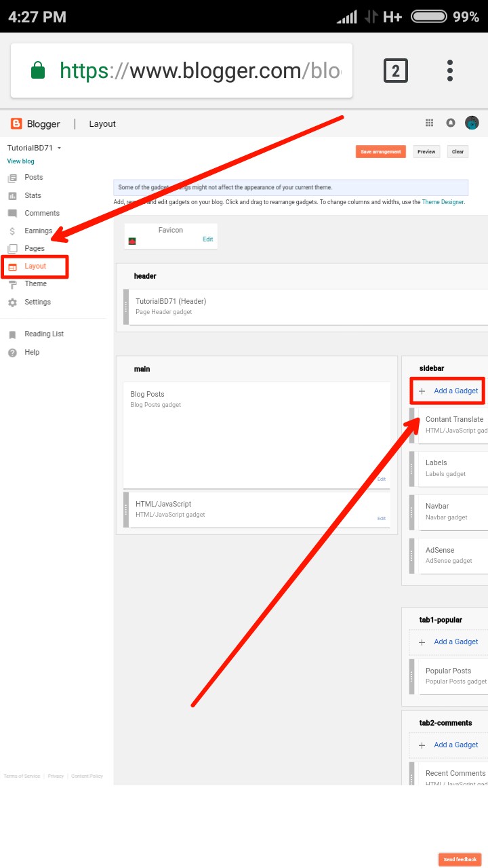Click the Settings gear icon

point(12,302)
